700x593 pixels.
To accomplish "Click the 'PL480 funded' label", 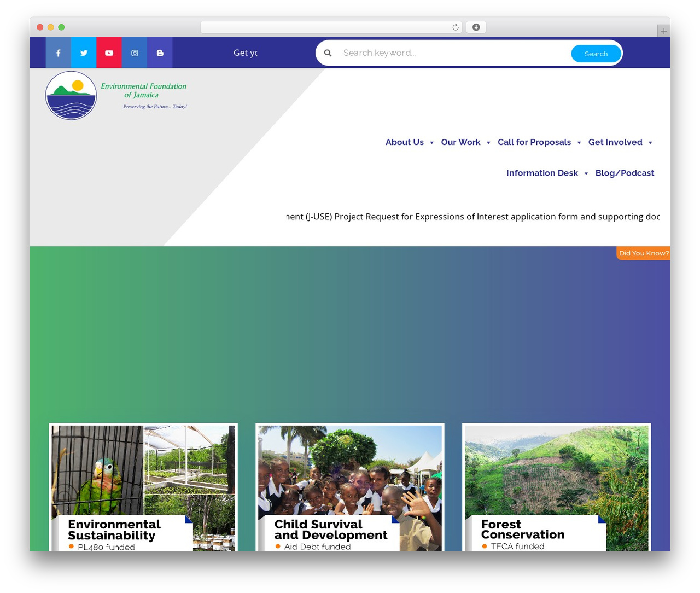I will [x=106, y=547].
